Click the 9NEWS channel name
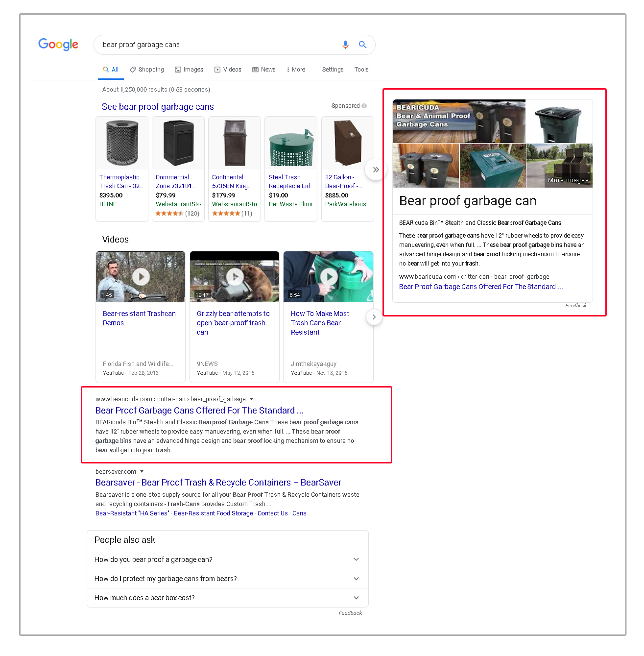Viewport: 644px width, 656px height. (x=207, y=364)
